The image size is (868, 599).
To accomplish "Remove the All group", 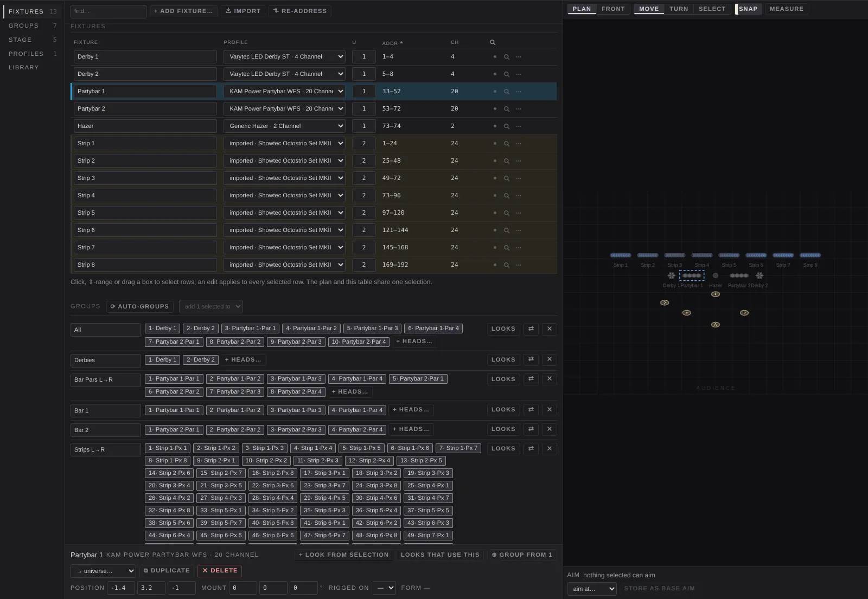I will click(550, 329).
